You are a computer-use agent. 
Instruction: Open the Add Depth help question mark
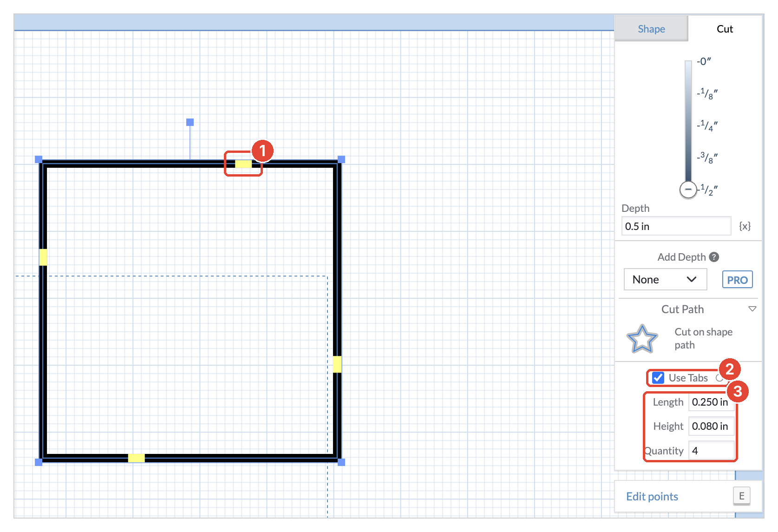[714, 257]
